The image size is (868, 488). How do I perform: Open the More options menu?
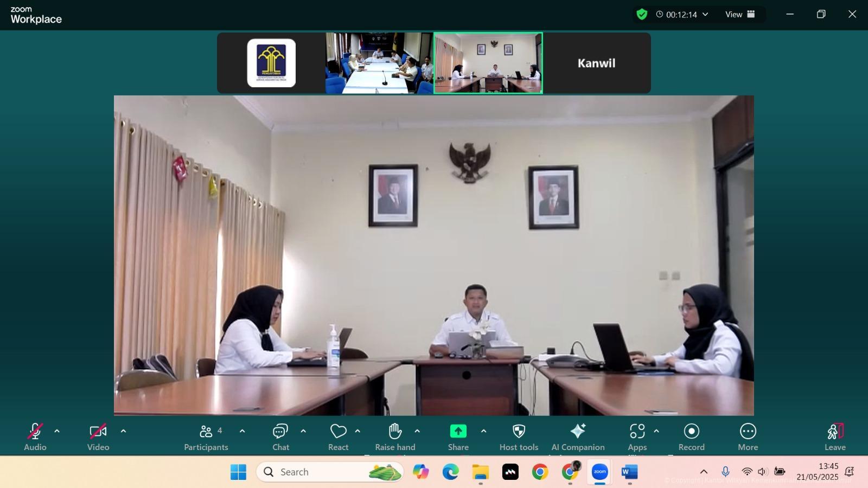(x=748, y=437)
